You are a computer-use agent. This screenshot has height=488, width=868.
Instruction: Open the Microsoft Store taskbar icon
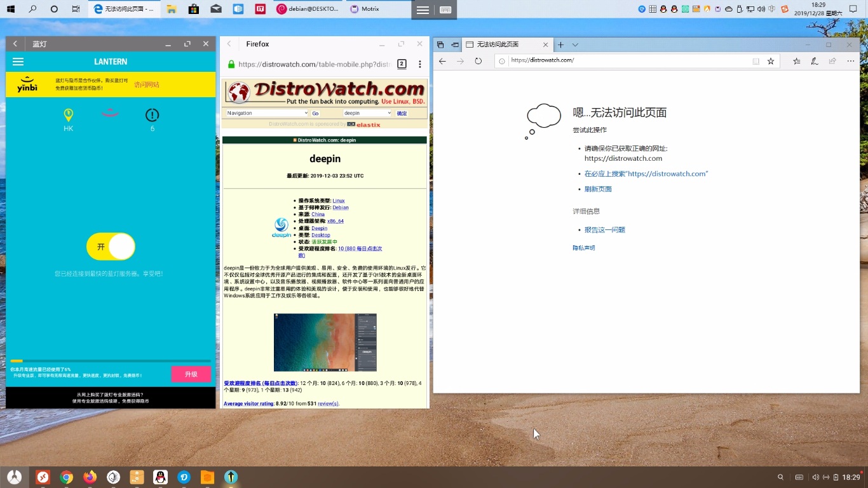point(194,9)
